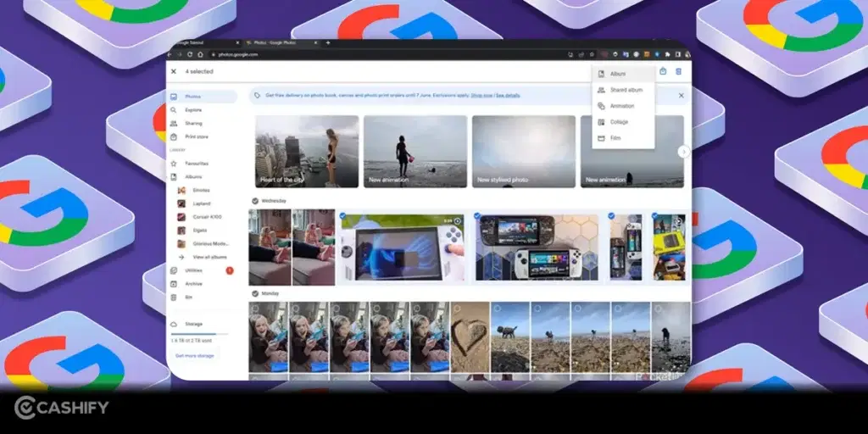Deselect the narrow vertical handhelds photo
The width and height of the screenshot is (868, 434).
pos(611,216)
